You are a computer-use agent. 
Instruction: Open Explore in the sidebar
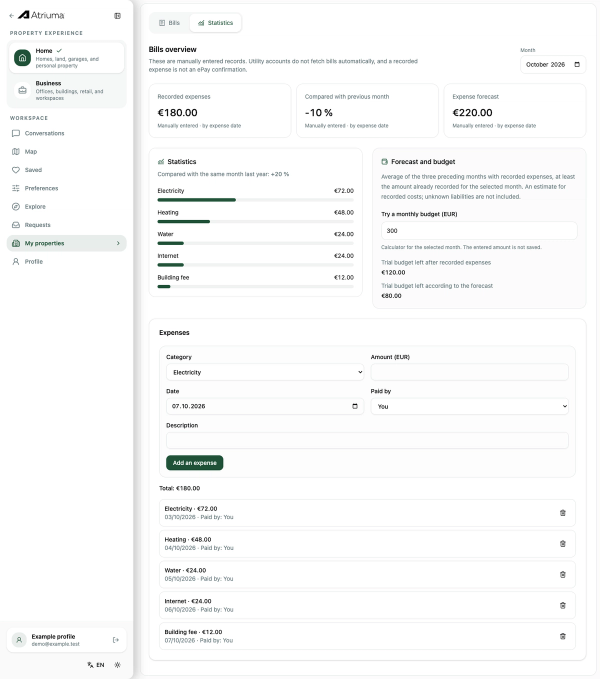tap(67, 207)
